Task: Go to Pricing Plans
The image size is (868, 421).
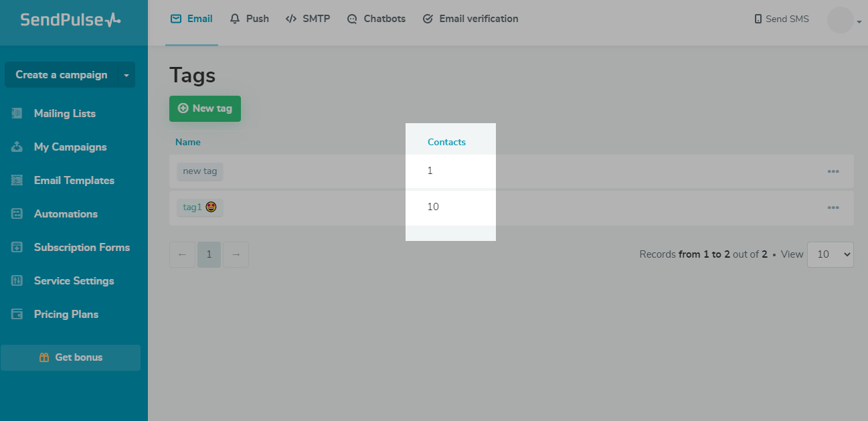Action: point(66,315)
